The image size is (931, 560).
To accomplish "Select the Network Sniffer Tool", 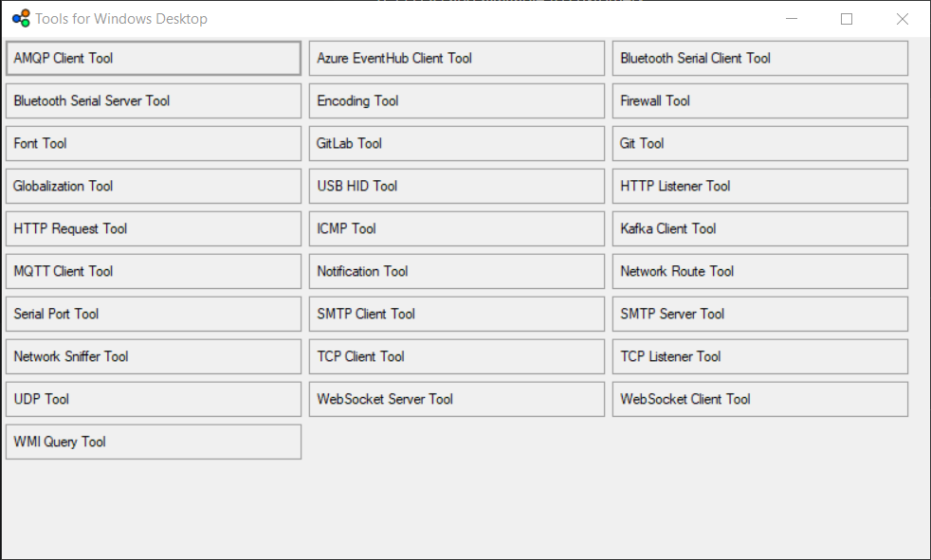I will [x=154, y=357].
